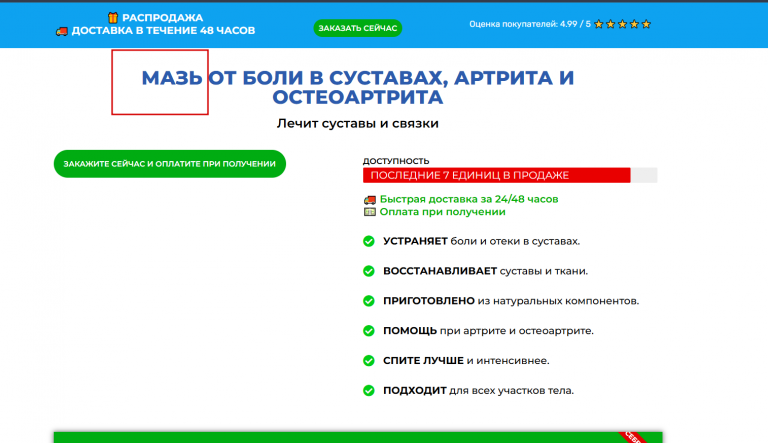Viewport: 768px width, 443px height.
Task: Click the cash icon near Оплата при получении
Action: [370, 212]
